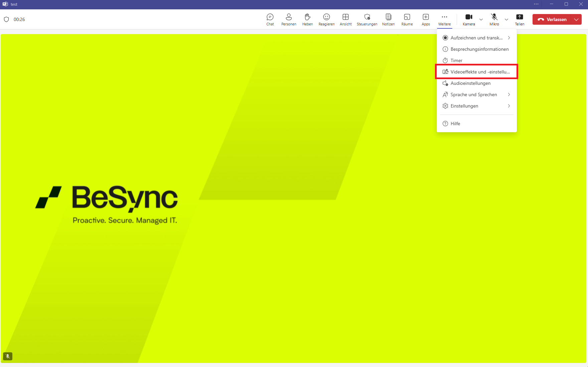Open Besprechungsinformationen from the menu
The height and width of the screenshot is (367, 588).
(479, 49)
